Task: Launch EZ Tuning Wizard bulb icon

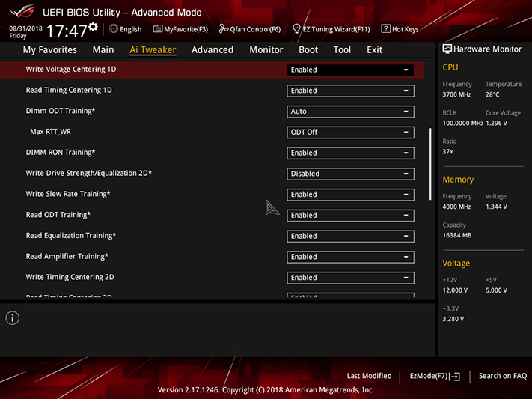Action: [296, 29]
